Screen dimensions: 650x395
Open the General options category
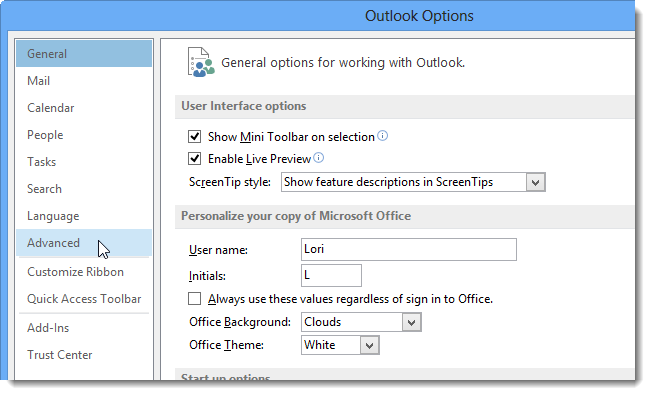(x=84, y=54)
